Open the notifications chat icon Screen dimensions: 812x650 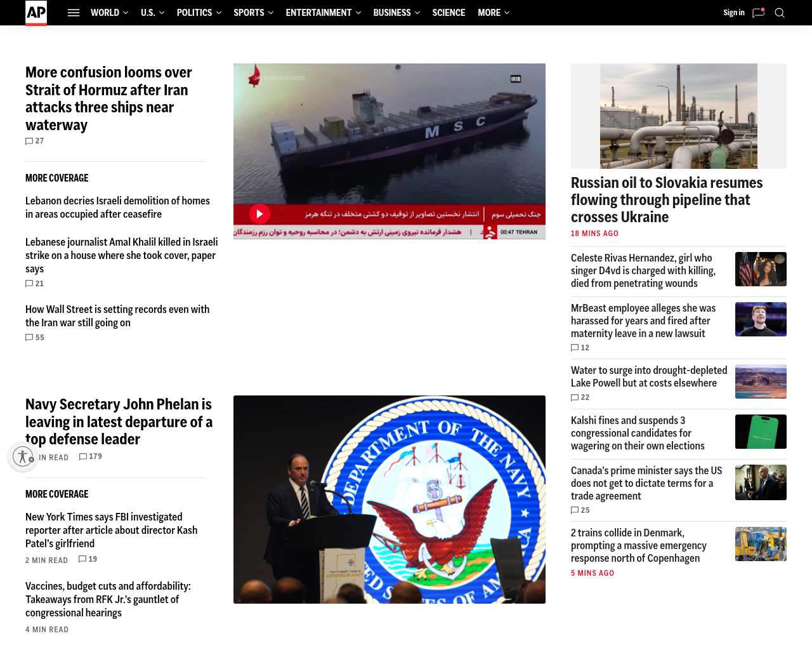[758, 13]
